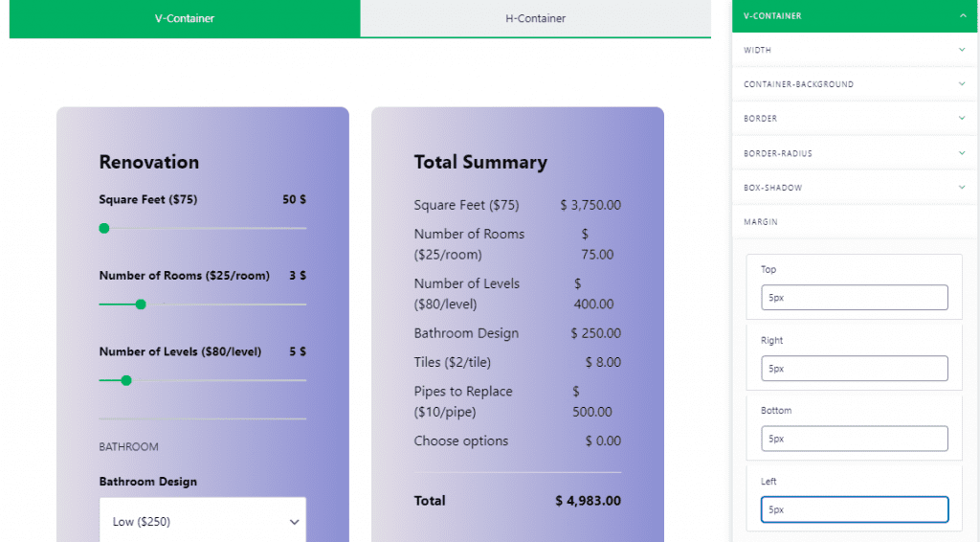Expand the Border-Radius section chevron
The image size is (980, 542).
click(962, 153)
